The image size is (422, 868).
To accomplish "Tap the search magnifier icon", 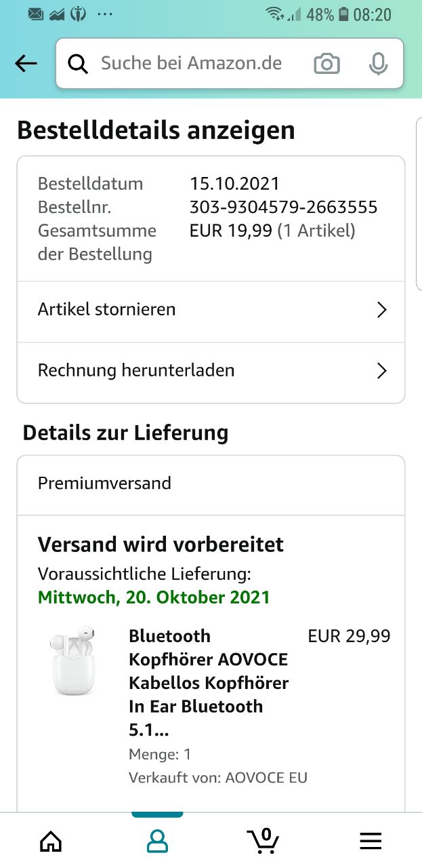I will [x=79, y=64].
